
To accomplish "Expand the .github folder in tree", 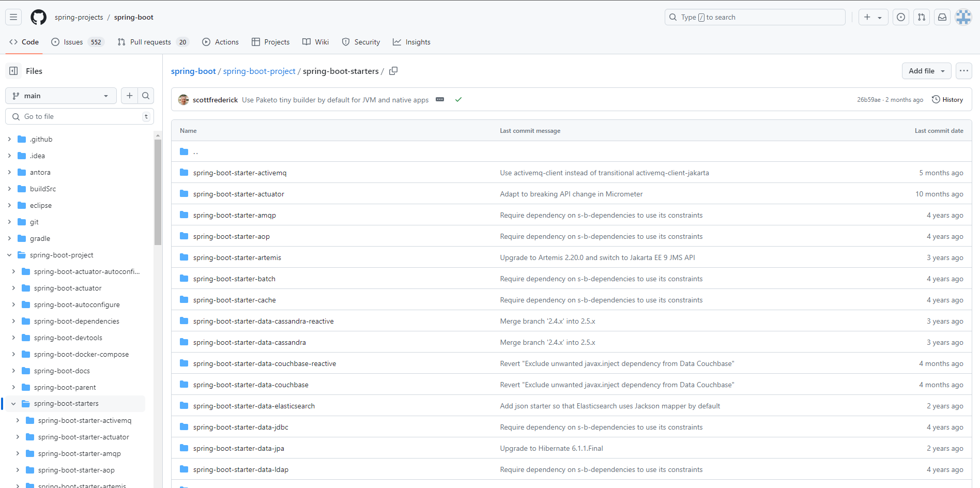I will point(9,139).
